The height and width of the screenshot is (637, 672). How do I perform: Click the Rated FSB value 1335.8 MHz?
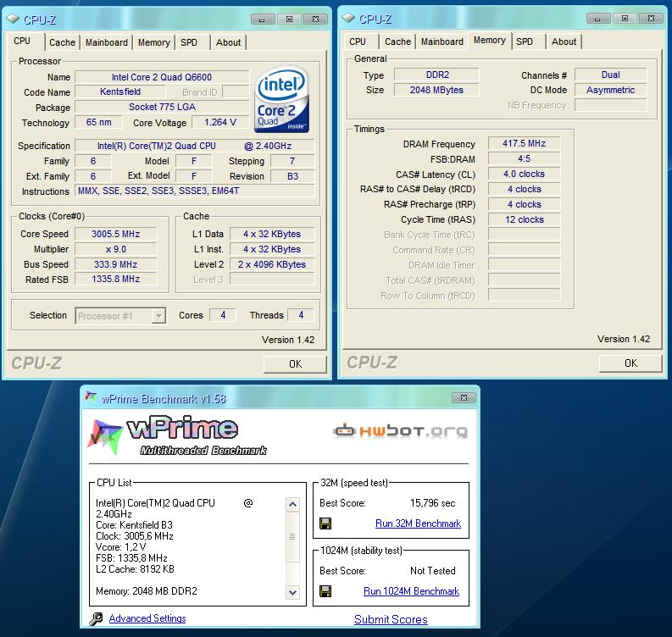(x=116, y=279)
